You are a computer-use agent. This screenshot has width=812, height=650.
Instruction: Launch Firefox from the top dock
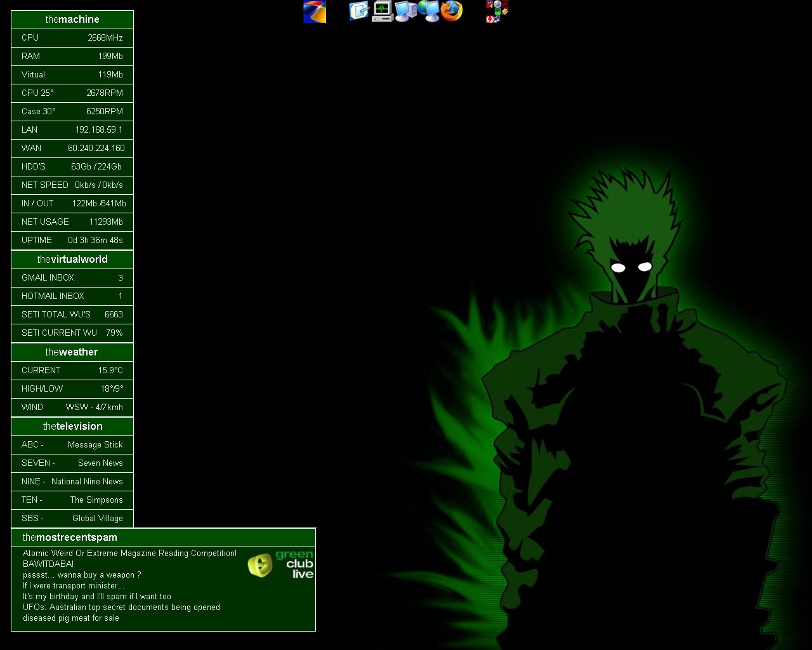(452, 11)
